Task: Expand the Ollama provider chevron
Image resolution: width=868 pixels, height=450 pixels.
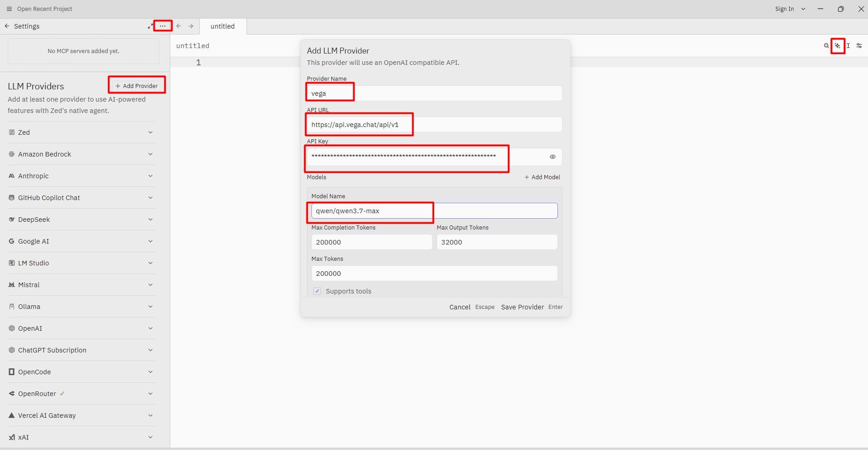Action: (150, 307)
